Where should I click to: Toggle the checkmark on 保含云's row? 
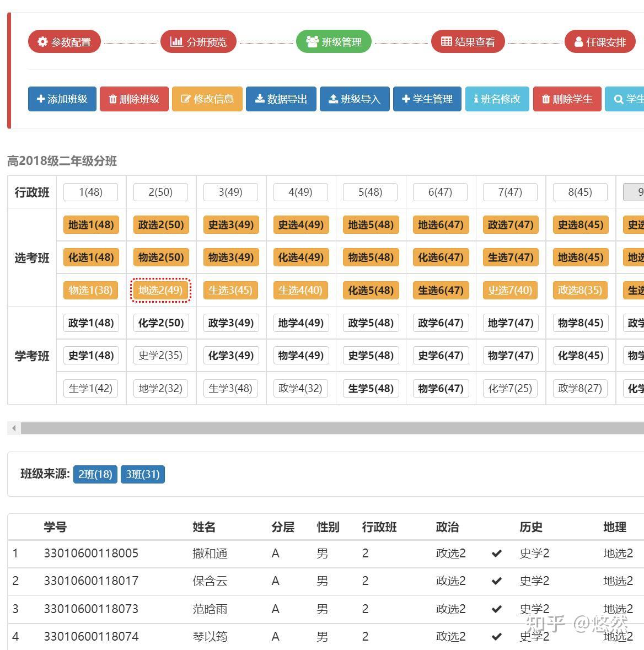tap(496, 581)
